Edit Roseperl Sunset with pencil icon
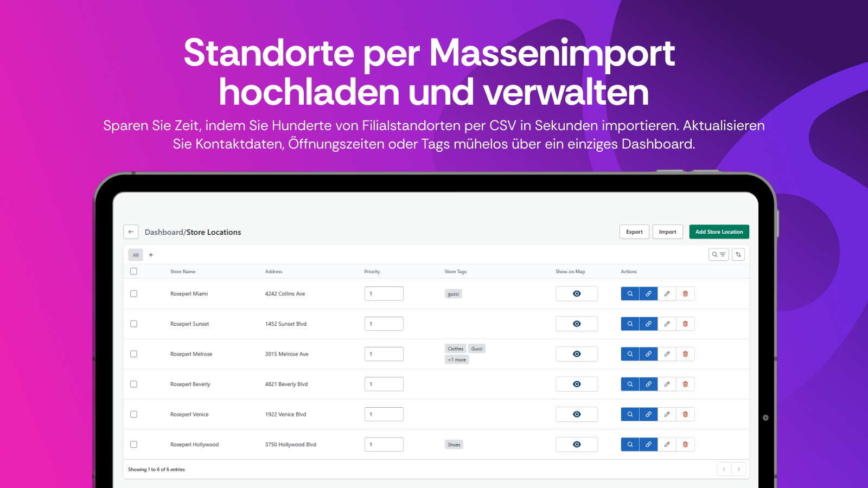This screenshot has width=868, height=488. click(x=667, y=324)
